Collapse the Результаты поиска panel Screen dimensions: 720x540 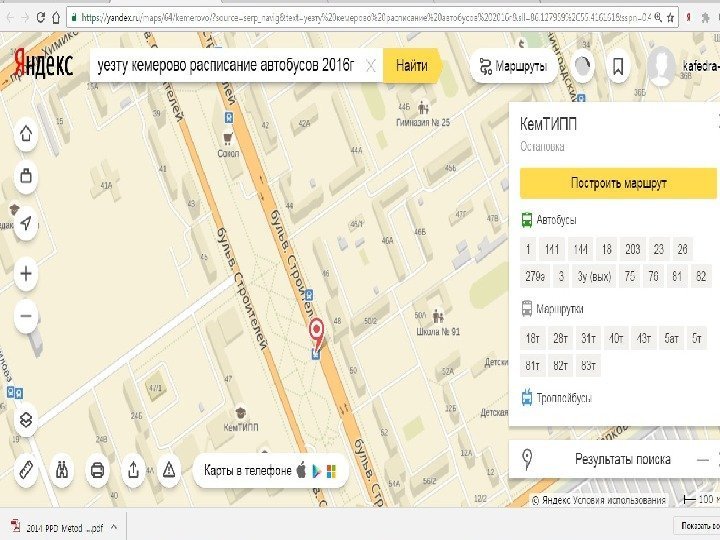point(703,460)
